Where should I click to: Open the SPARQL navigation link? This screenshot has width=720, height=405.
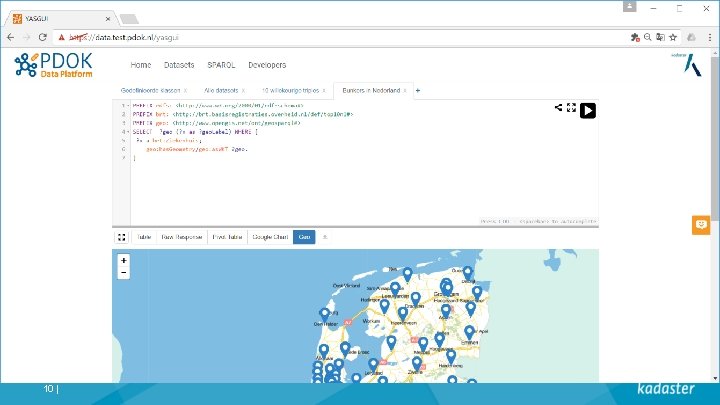[221, 65]
